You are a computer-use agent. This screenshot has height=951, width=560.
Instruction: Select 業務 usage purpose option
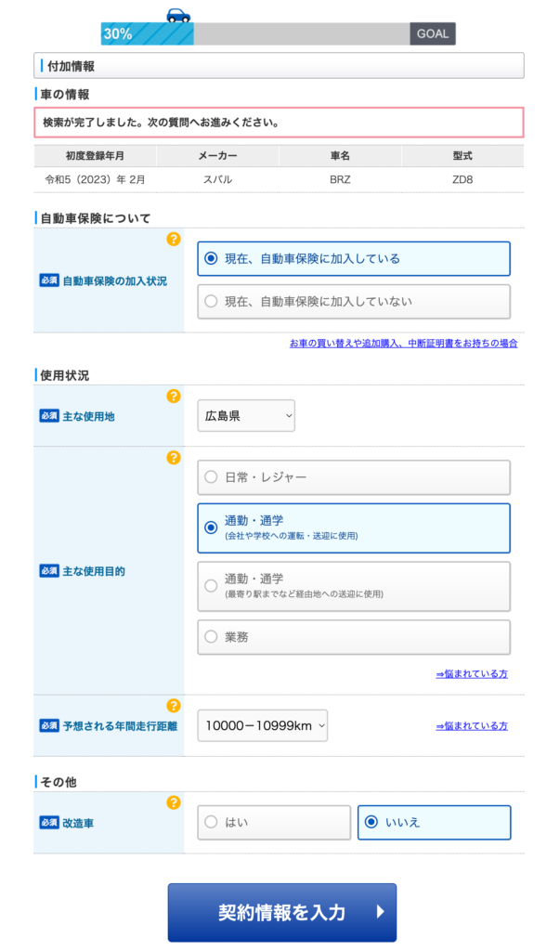pyautogui.click(x=353, y=637)
